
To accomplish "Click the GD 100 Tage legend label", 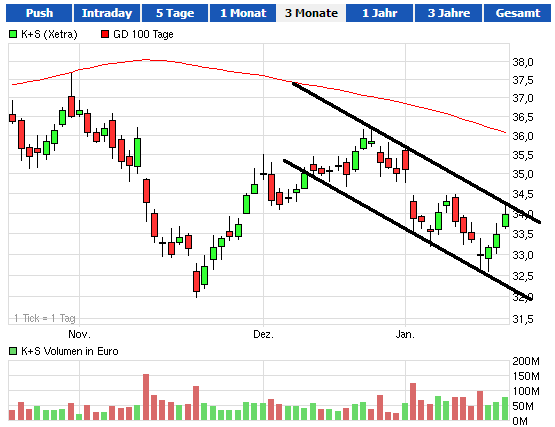I will tap(143, 34).
